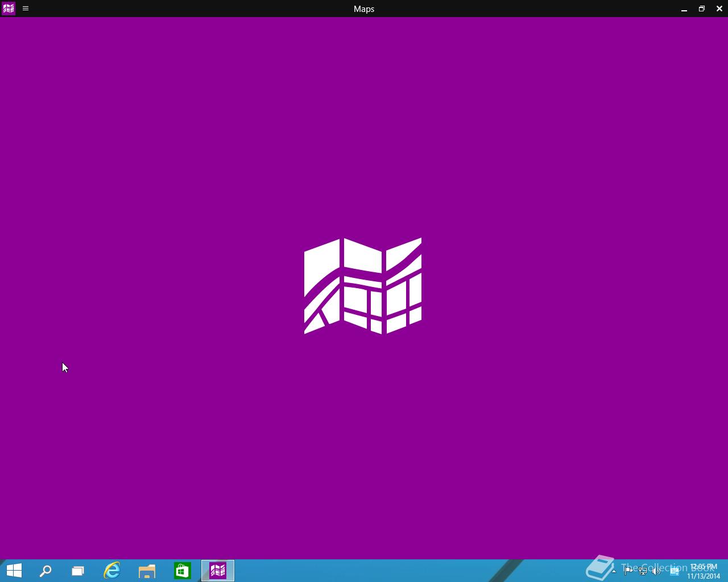The image size is (728, 582).
Task: Close the Maps window
Action: click(x=719, y=9)
